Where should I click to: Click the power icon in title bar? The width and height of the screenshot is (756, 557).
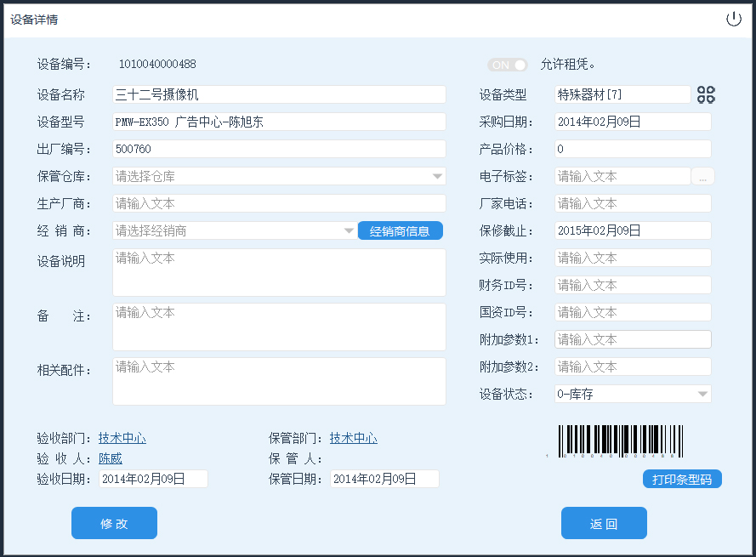(x=733, y=20)
